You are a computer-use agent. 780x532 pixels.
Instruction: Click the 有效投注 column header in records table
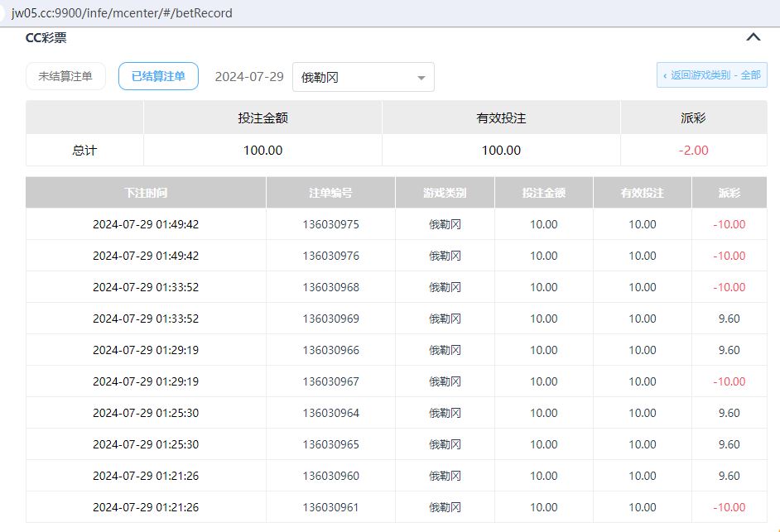tap(642, 193)
